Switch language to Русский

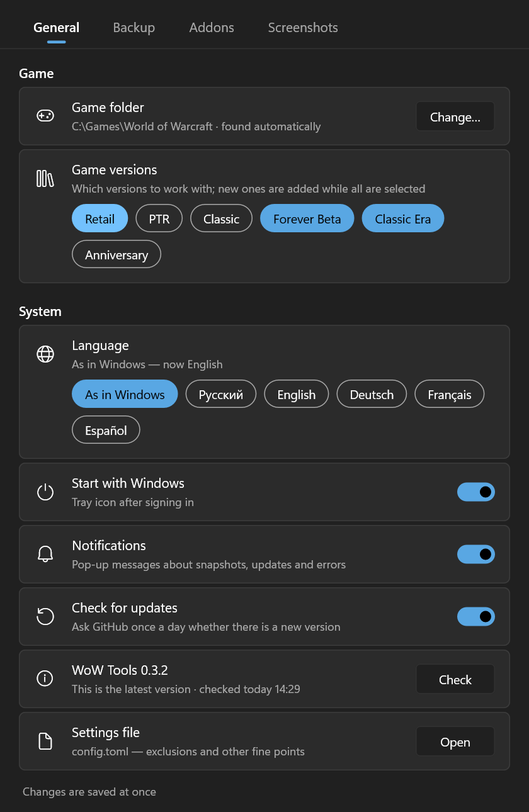pos(221,395)
